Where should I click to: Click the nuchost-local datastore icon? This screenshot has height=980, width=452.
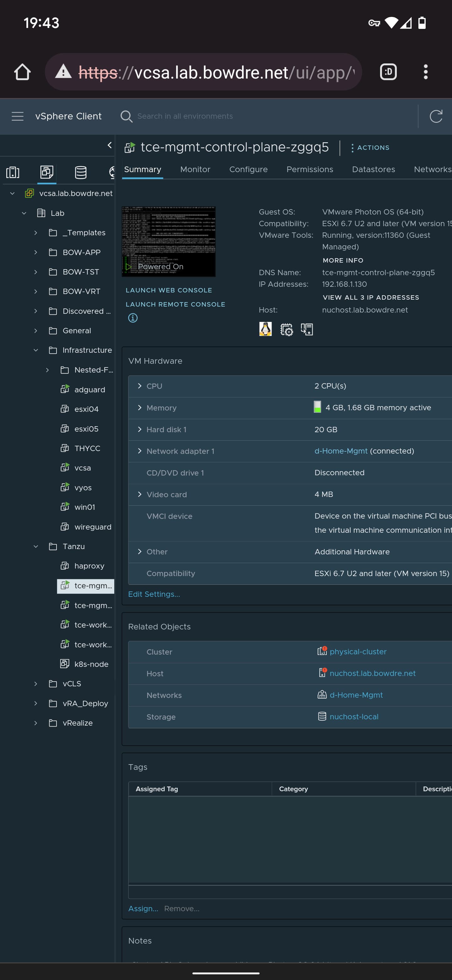click(322, 716)
